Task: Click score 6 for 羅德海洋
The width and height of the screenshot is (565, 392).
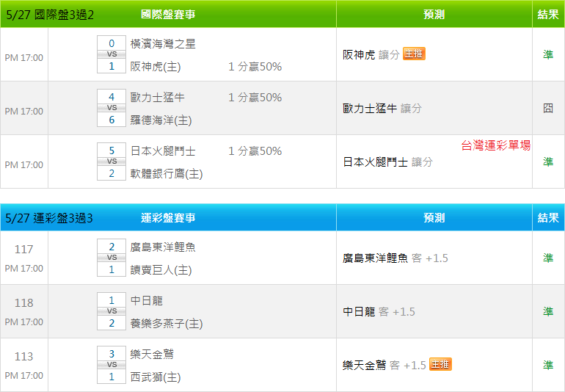Action: [x=112, y=120]
